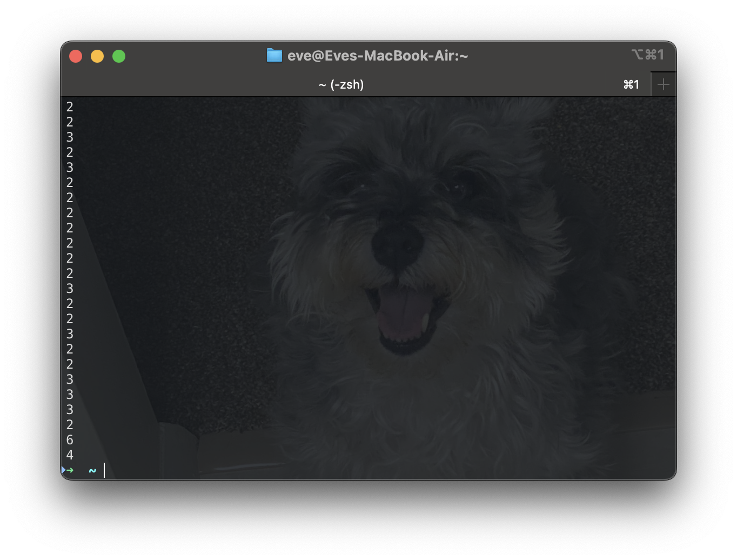
Task: Click the output line showing 4
Action: pyautogui.click(x=70, y=455)
